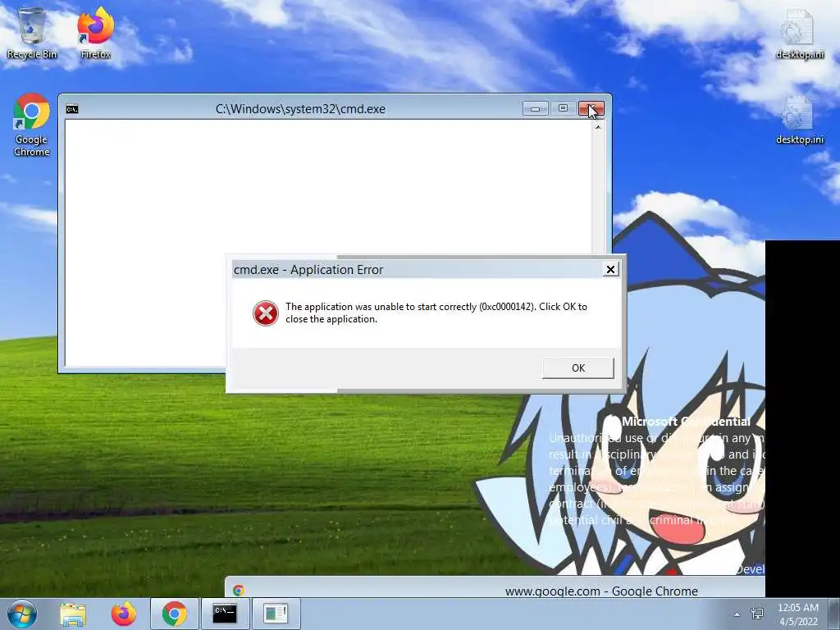Open the clock showing 12:05 AM

[798, 614]
